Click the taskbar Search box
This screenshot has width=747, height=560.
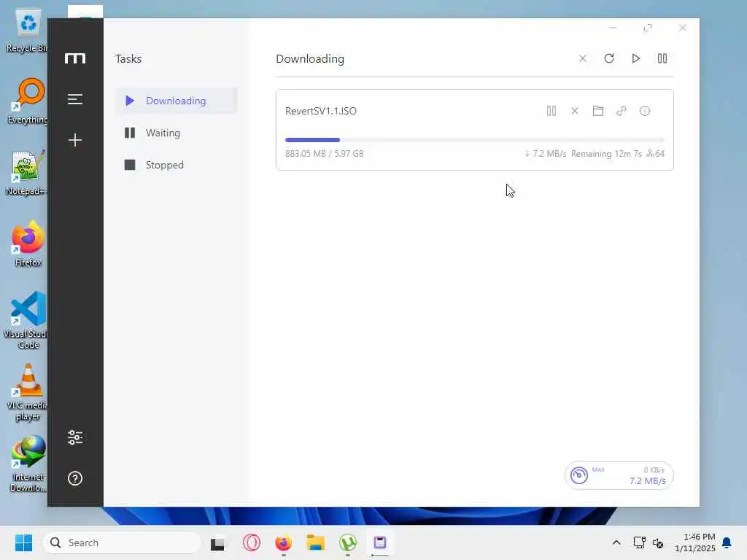click(122, 542)
